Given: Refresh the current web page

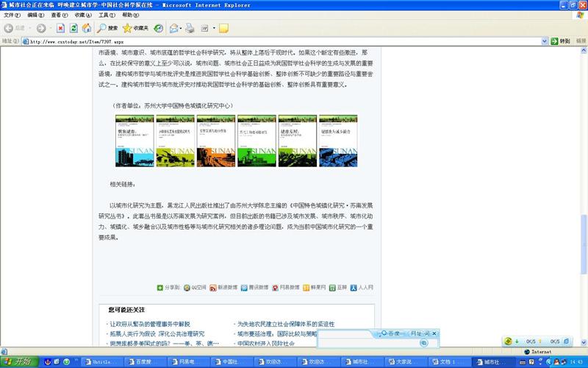Looking at the screenshot, I should tap(73, 28).
